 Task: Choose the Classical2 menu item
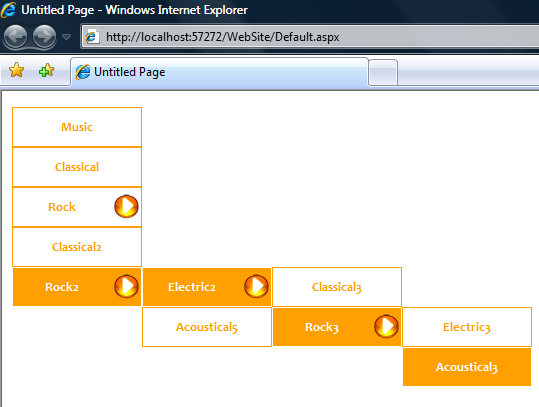point(77,247)
